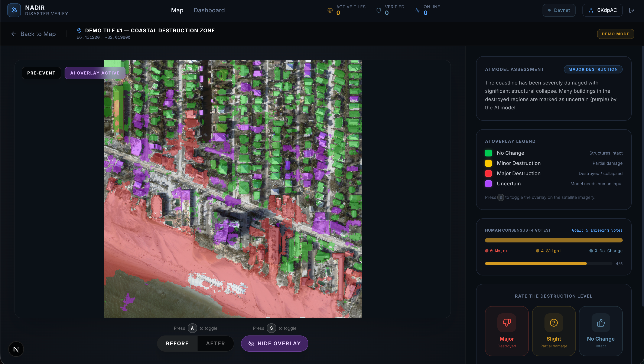The image size is (644, 364).
Task: Click the Verified shield icon
Action: (378, 10)
